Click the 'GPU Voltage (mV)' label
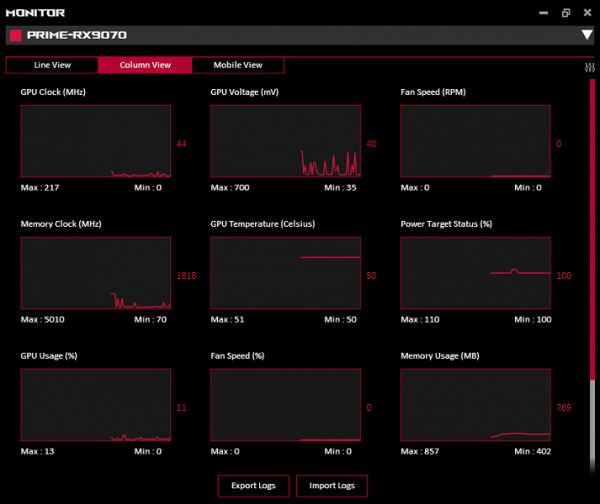 pos(245,92)
